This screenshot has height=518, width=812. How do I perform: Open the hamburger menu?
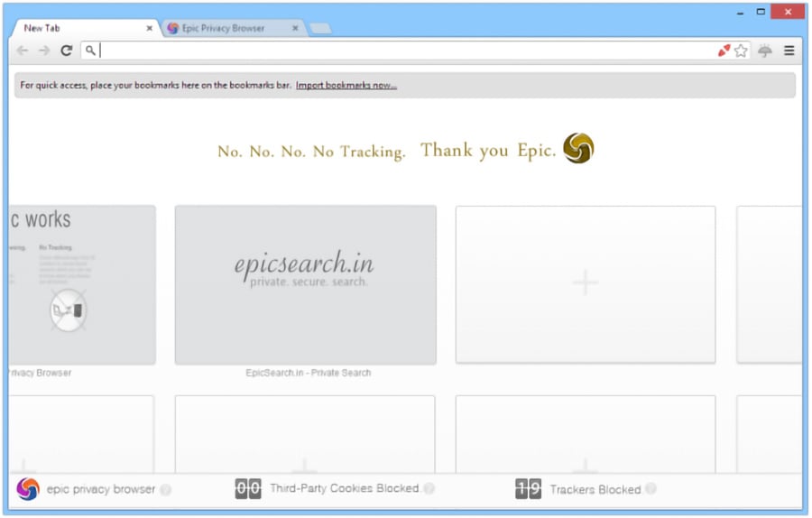point(789,51)
